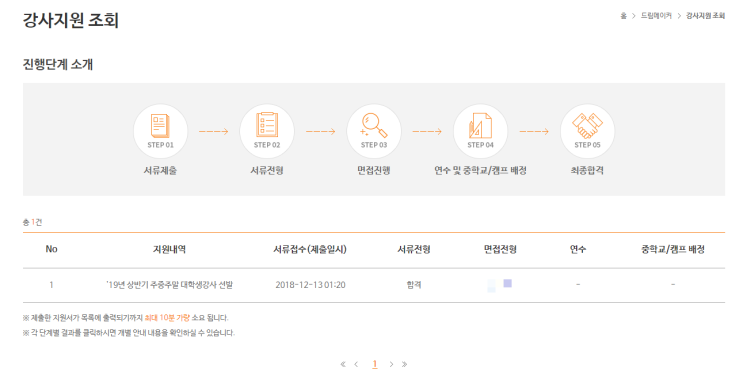Open the blurred interview result cell
Screen dimensions: 743x387
[x=500, y=285]
